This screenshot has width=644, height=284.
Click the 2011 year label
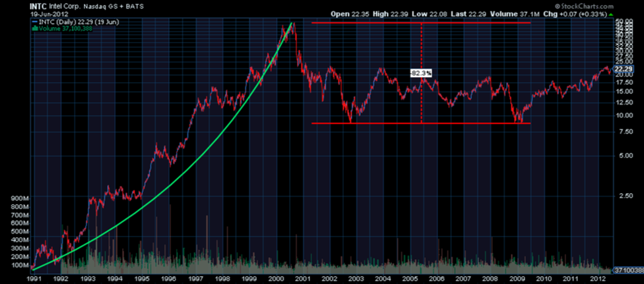point(571,279)
